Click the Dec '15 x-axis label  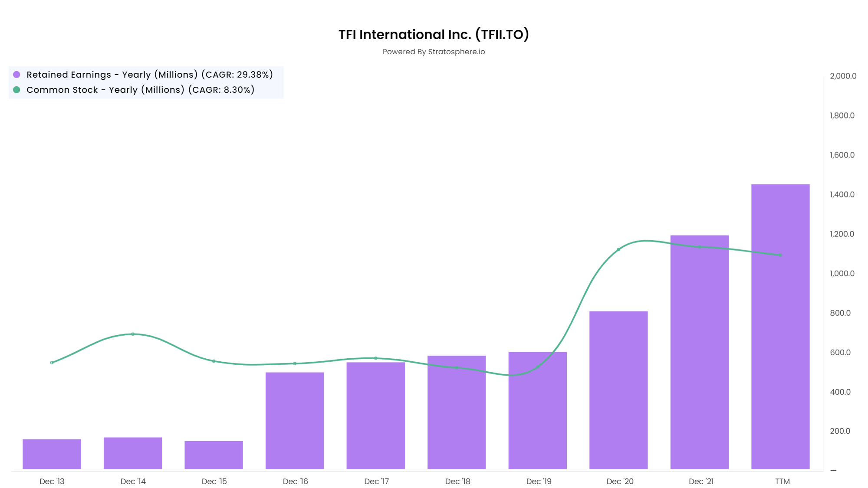click(214, 481)
